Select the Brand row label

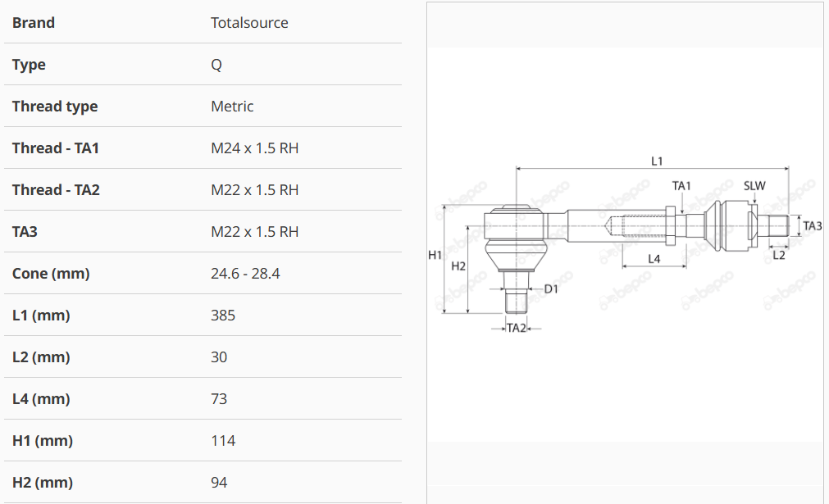click(34, 23)
